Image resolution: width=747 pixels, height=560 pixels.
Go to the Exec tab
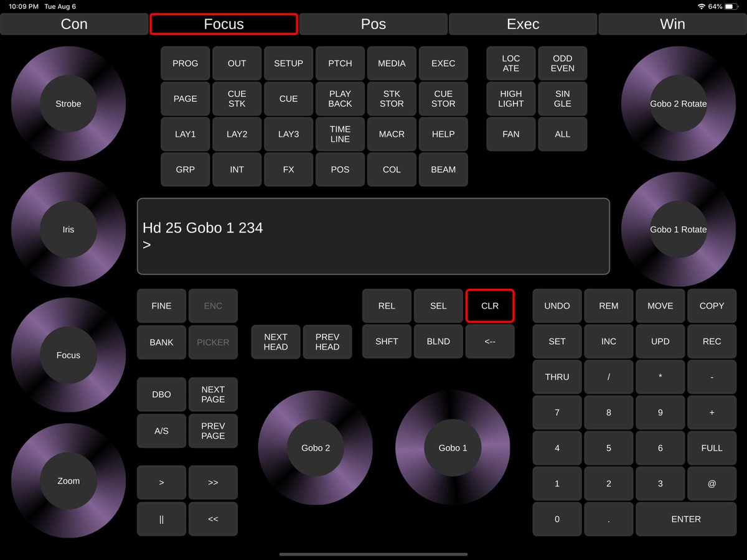pyautogui.click(x=523, y=24)
